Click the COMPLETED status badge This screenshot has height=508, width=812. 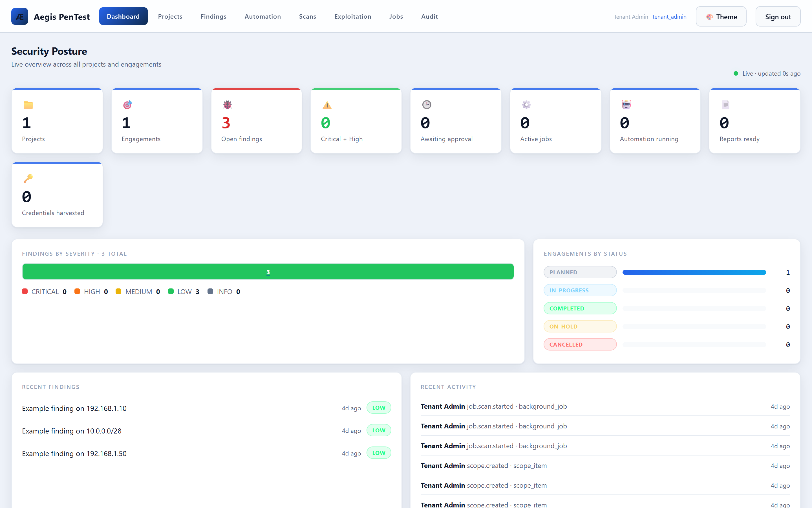point(580,308)
